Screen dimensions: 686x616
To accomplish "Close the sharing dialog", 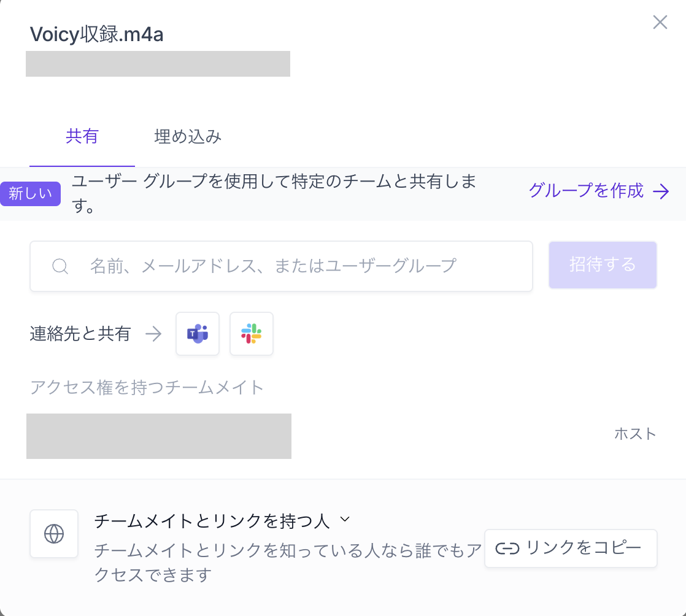I will pos(660,22).
